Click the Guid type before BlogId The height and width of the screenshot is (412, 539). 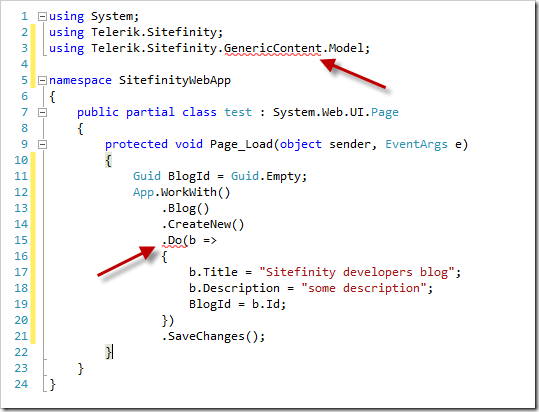[x=147, y=176]
